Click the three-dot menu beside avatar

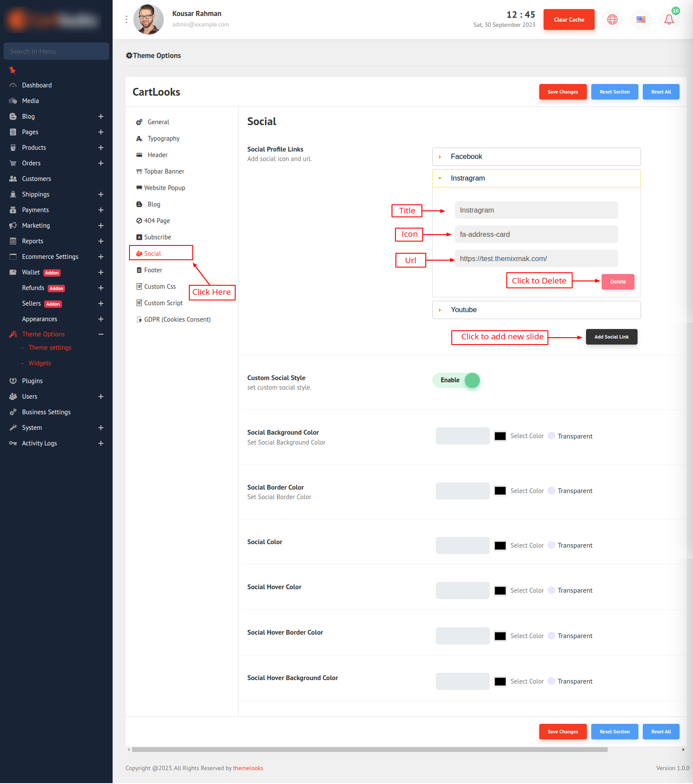pos(126,19)
